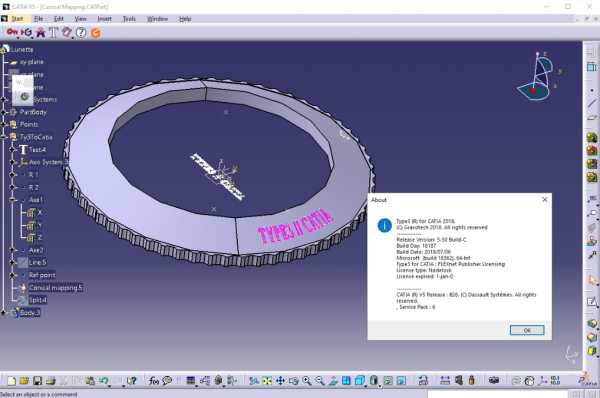Expand the Body.3 tree node

tap(4, 313)
